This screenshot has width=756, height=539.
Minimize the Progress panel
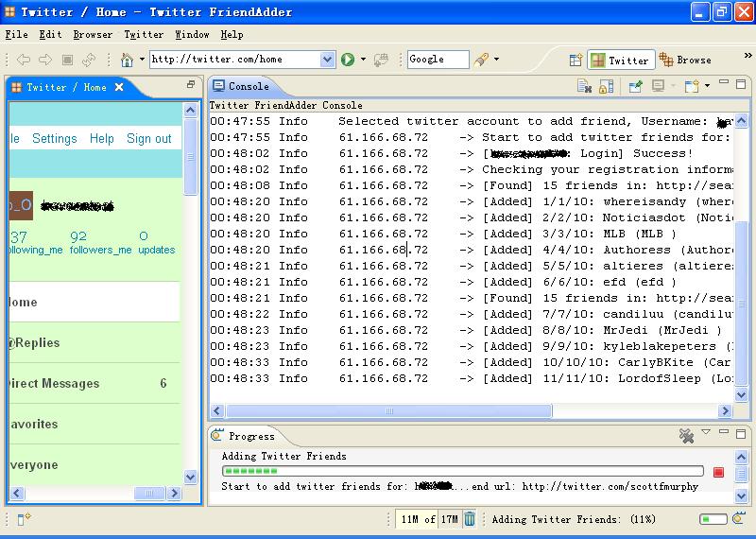click(724, 432)
